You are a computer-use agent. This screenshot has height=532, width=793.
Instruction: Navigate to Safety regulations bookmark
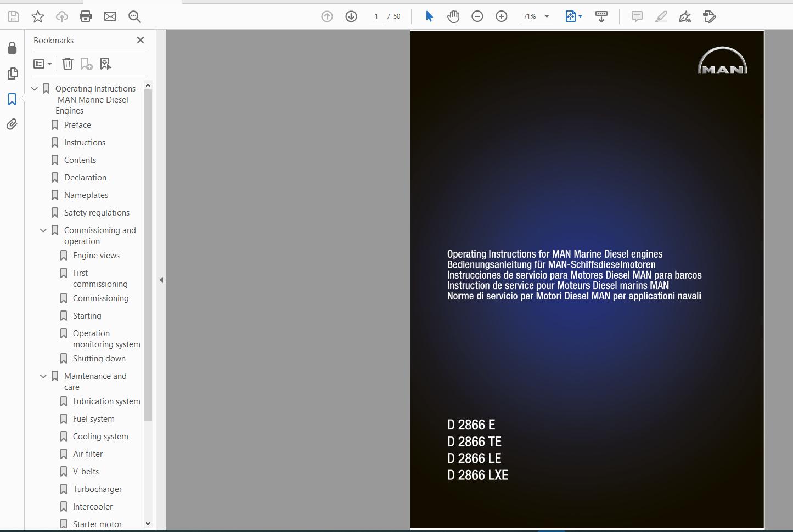tap(97, 213)
